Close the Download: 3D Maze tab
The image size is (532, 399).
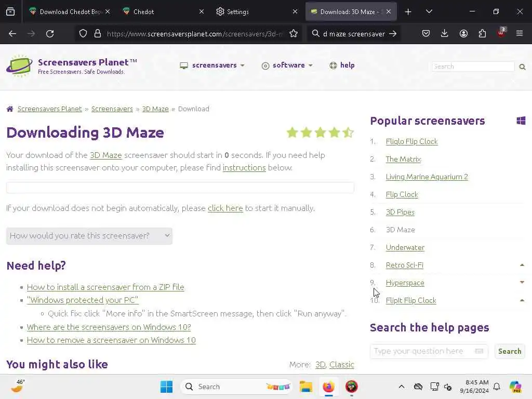click(389, 11)
